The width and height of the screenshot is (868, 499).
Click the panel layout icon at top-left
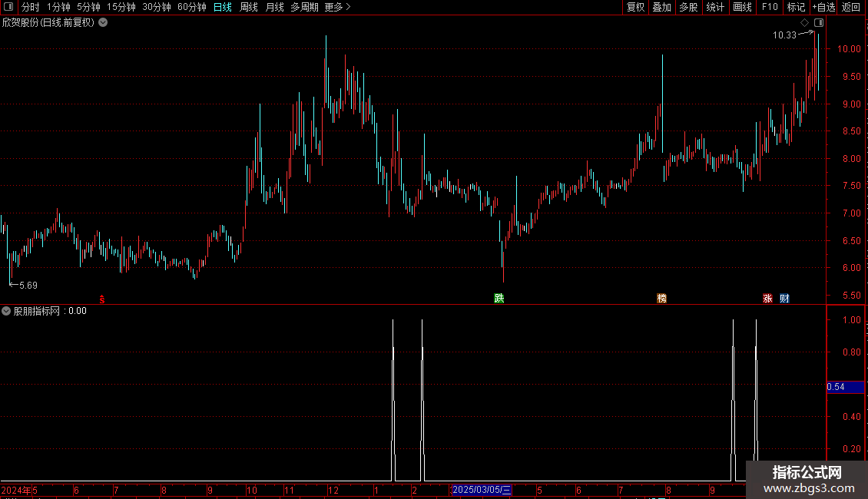tap(8, 7)
